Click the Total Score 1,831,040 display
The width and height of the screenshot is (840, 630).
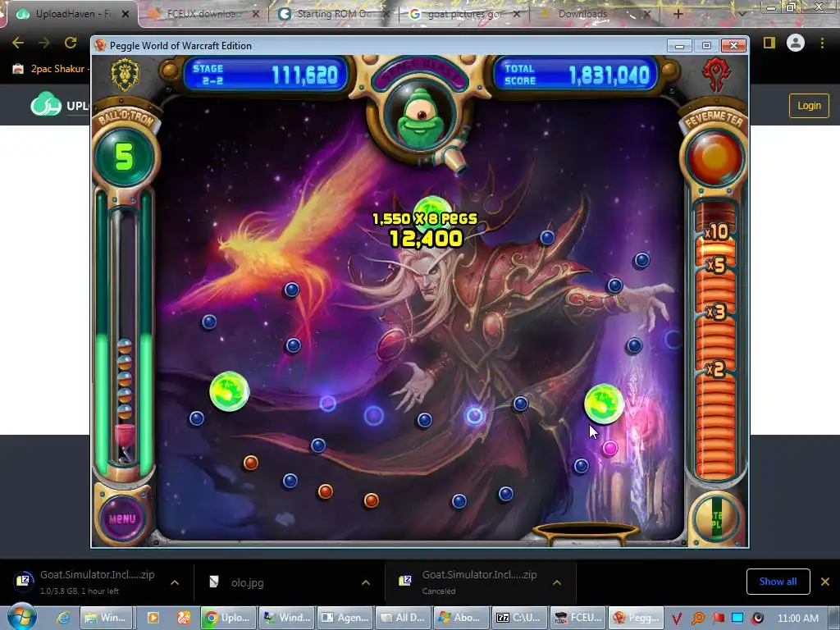click(575, 75)
